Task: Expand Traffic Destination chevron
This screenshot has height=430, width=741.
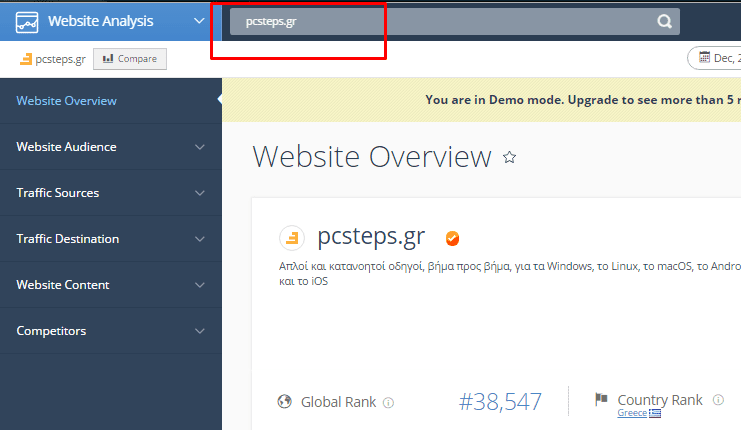Action: coord(200,239)
